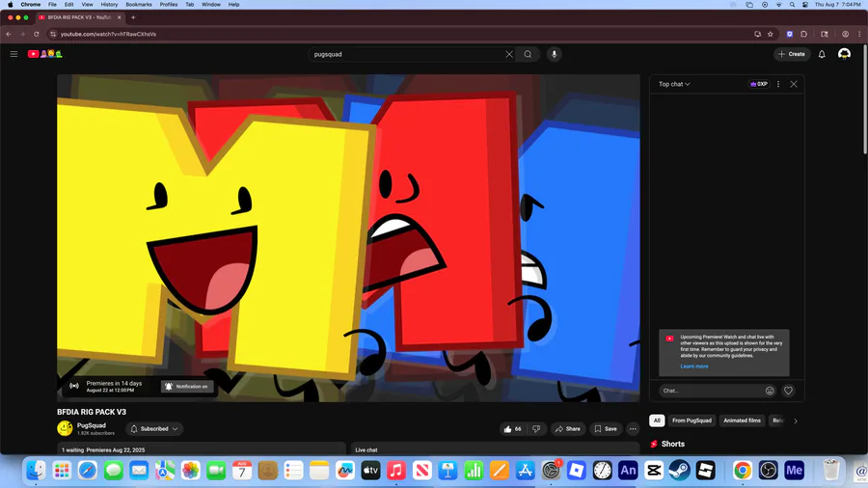Select the Animated films chip

[742, 420]
